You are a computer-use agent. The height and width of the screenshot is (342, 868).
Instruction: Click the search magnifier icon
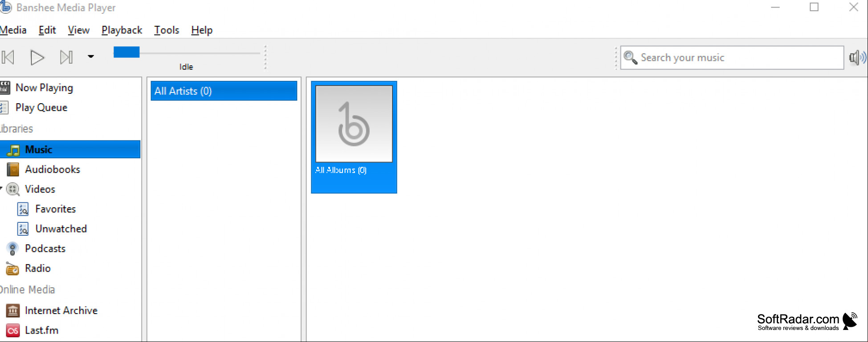(630, 57)
